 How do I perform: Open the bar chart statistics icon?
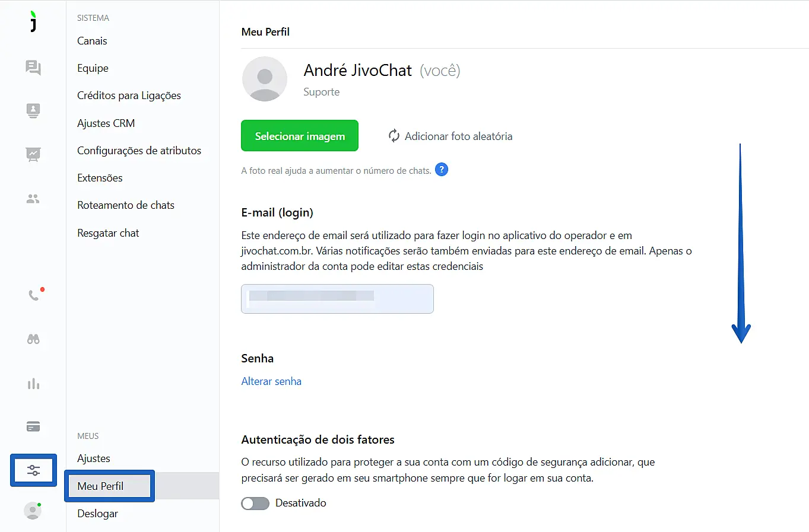tap(33, 384)
